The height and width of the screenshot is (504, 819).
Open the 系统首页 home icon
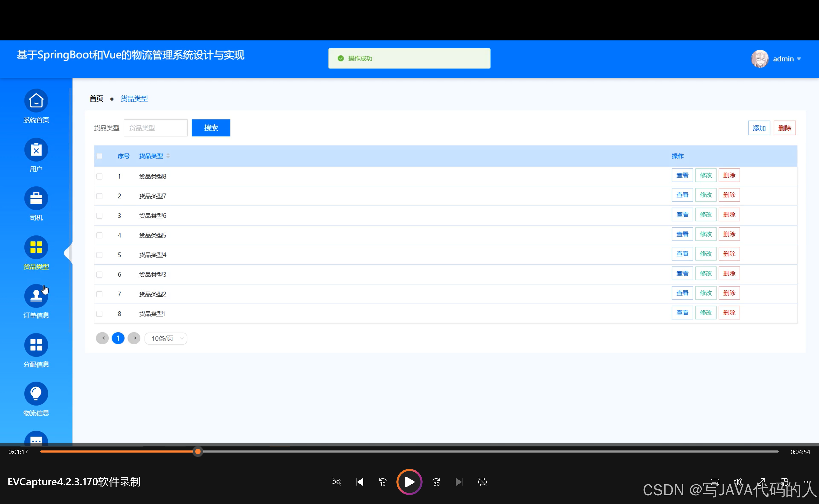(36, 101)
